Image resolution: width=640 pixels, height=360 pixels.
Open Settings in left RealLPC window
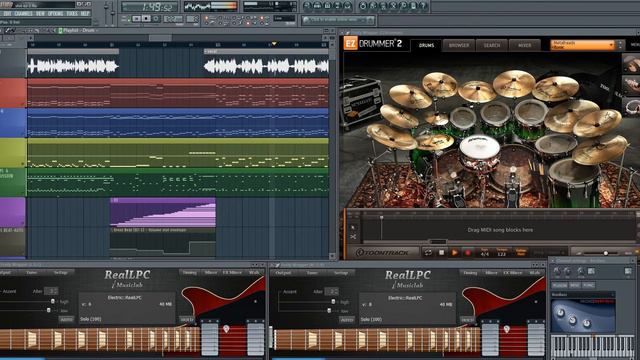pyautogui.click(x=61, y=273)
